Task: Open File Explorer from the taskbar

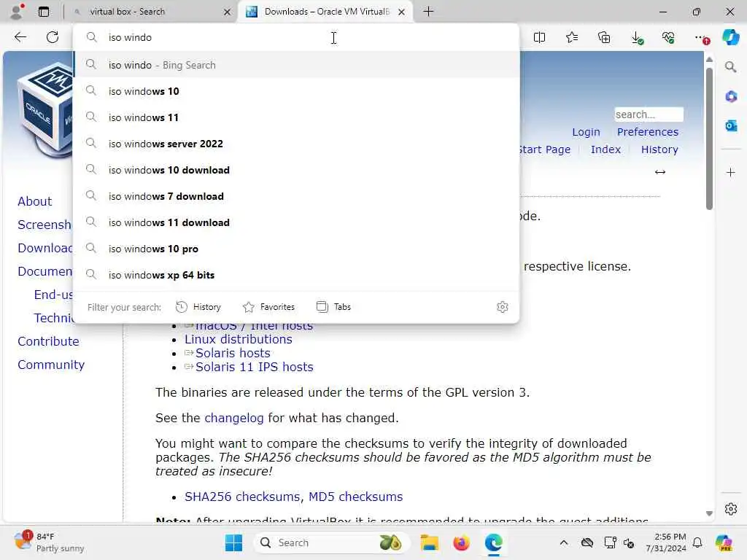Action: 429,542
